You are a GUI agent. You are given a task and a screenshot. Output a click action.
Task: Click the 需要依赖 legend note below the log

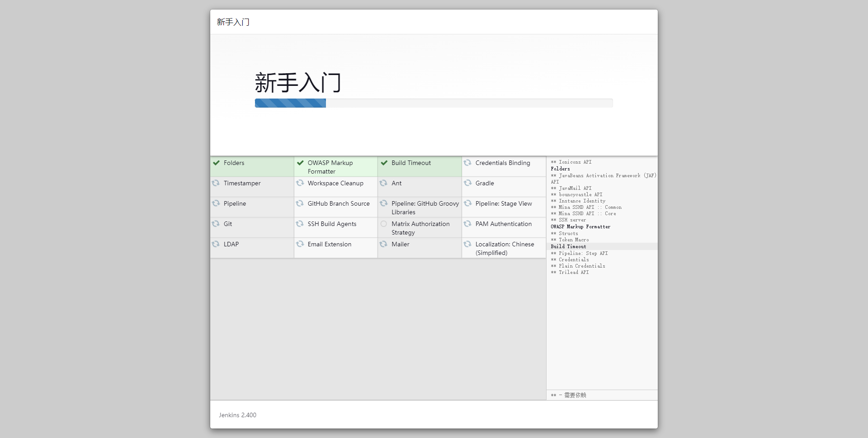(x=569, y=395)
